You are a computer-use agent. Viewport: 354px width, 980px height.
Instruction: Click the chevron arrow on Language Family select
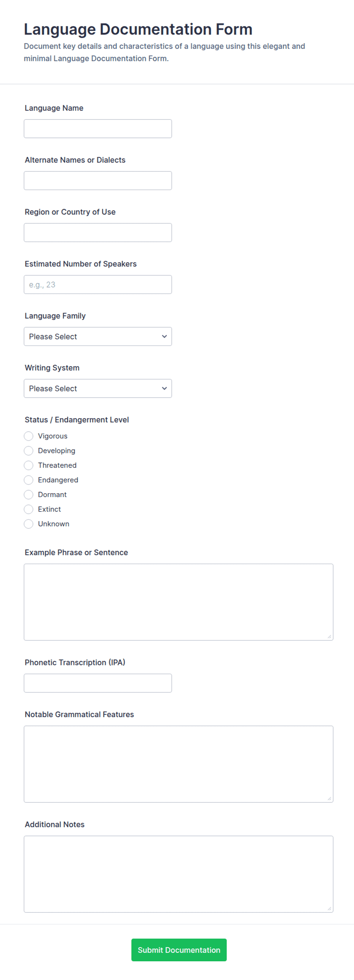point(164,336)
